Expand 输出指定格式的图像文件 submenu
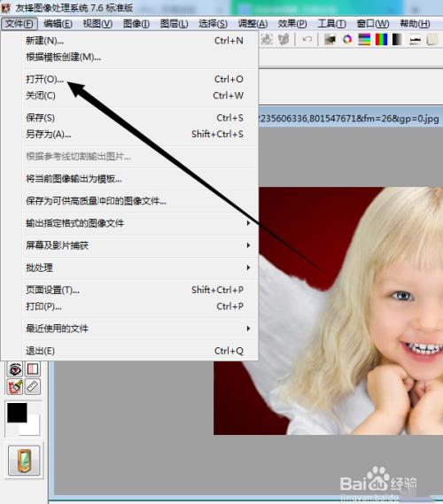Image resolution: width=443 pixels, height=504 pixels. 141,223
